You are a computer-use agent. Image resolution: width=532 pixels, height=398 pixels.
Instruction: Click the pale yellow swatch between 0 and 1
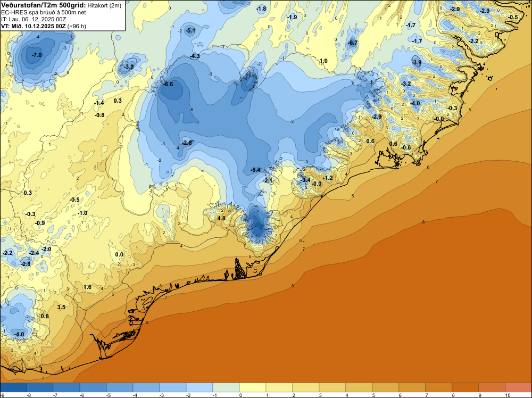253,387
